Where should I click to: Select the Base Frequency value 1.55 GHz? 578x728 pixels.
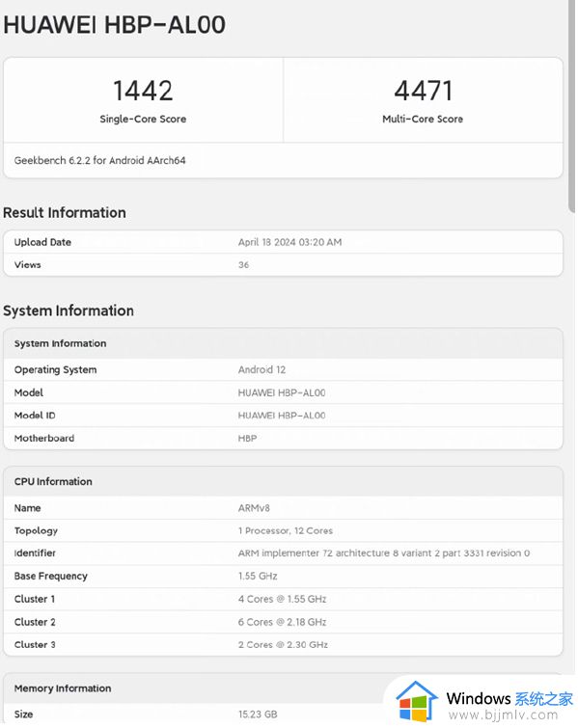pos(258,577)
